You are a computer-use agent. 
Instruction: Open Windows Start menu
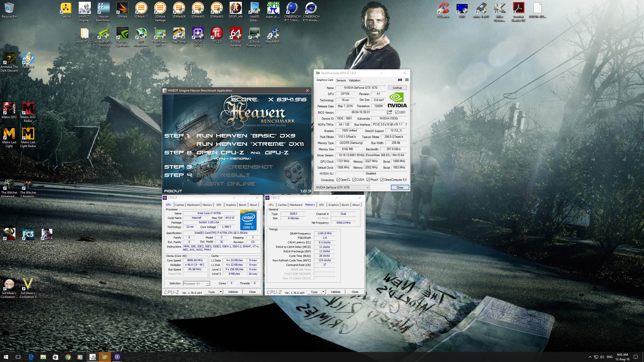pos(6,357)
